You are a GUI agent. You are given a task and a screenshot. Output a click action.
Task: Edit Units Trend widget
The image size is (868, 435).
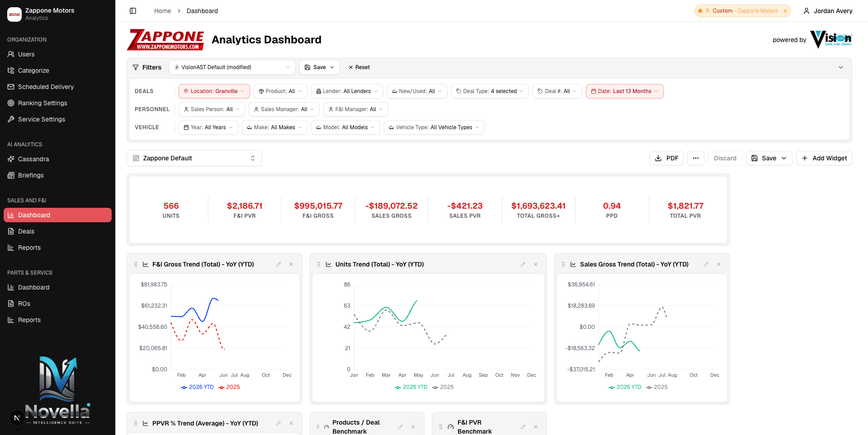(523, 264)
